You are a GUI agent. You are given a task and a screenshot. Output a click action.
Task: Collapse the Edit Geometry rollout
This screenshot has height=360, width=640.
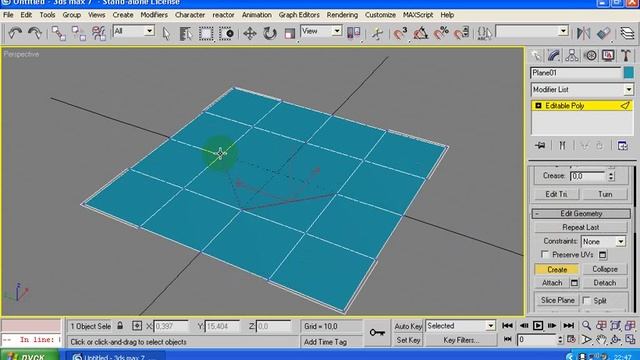click(x=581, y=213)
